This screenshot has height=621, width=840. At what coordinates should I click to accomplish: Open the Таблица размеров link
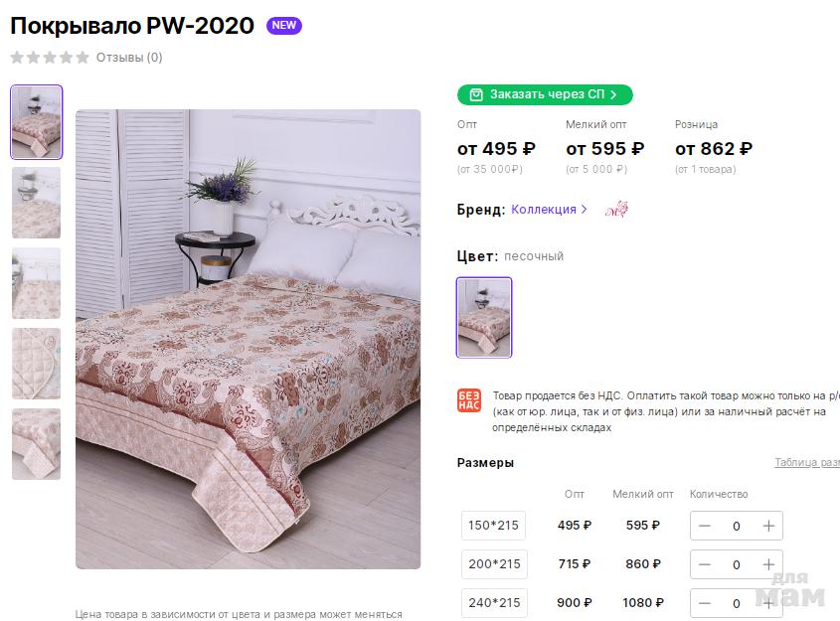pyautogui.click(x=807, y=463)
